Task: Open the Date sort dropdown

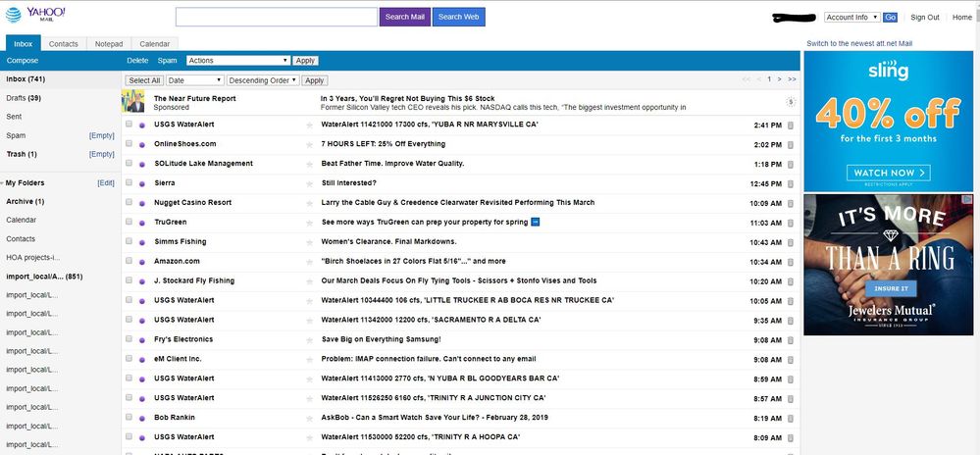Action: click(194, 80)
